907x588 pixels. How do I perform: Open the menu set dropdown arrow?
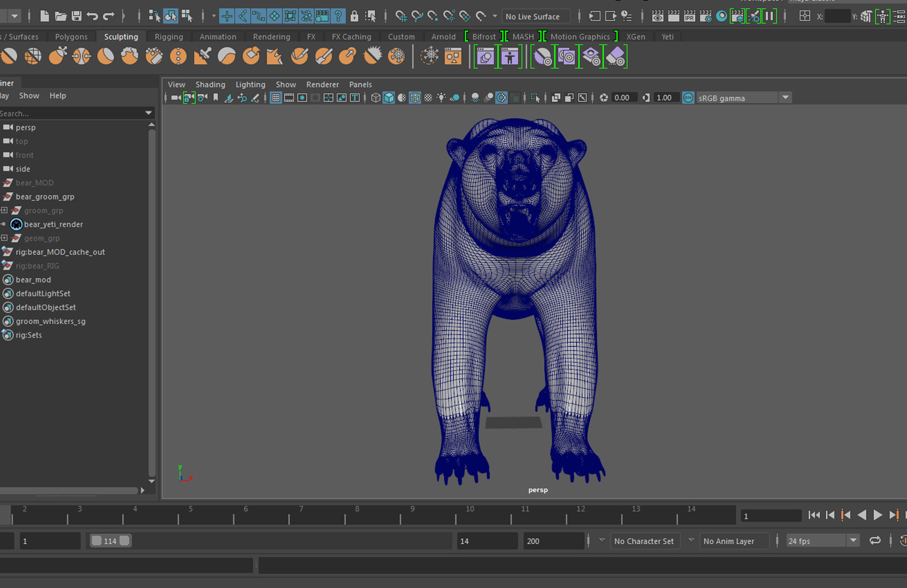click(x=15, y=16)
